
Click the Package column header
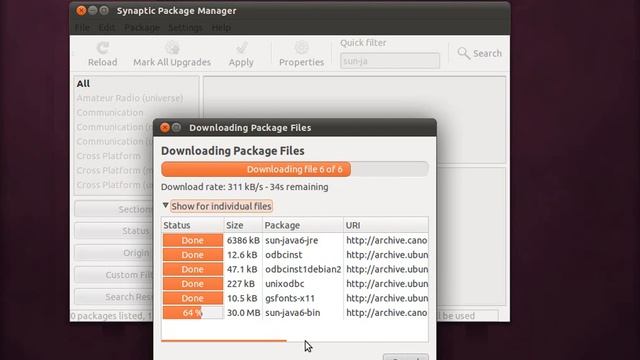pos(302,225)
